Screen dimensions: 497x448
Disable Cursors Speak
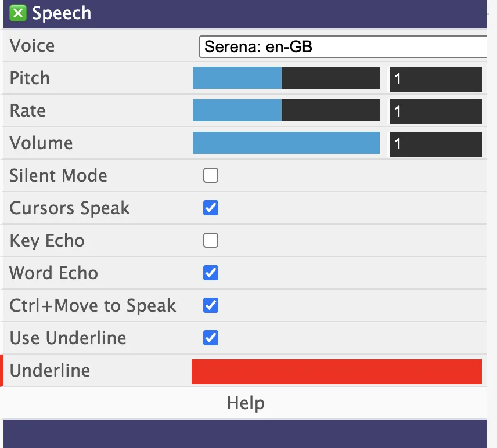210,208
